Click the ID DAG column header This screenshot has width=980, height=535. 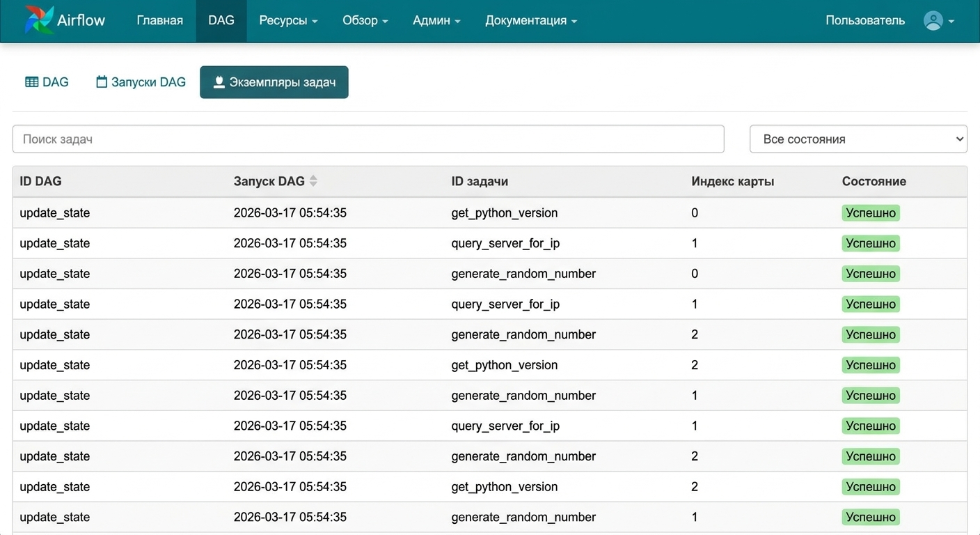point(40,181)
